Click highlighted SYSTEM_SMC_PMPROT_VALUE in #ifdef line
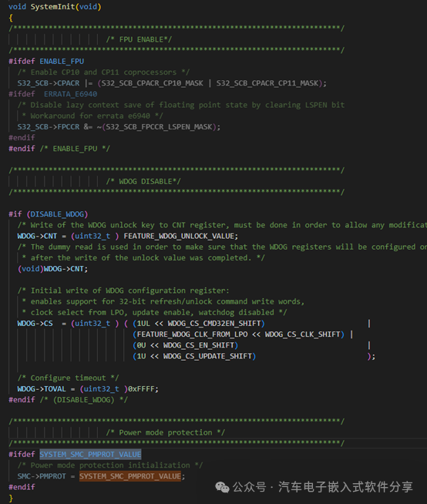427x504 pixels. tap(90, 454)
